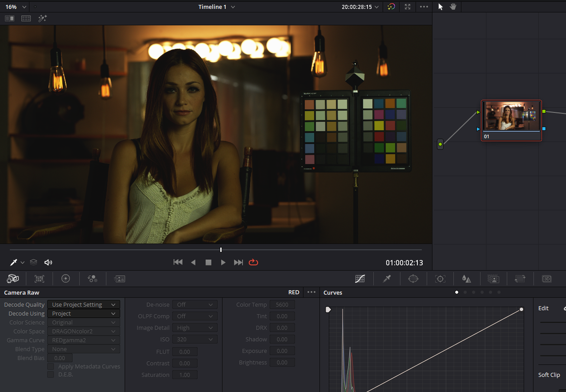Jump to the first frame
566x392 pixels.
[x=178, y=262]
